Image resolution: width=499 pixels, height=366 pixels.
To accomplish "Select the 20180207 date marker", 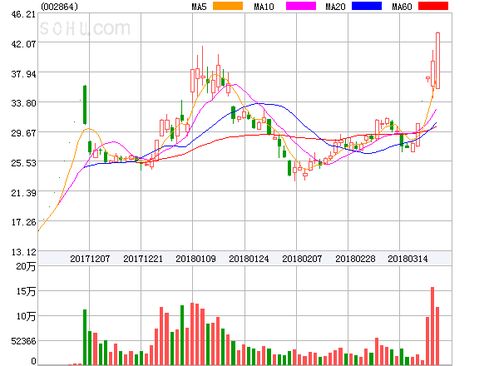I will 302,259.
